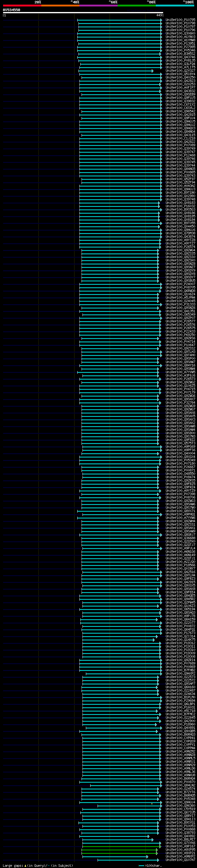Open the UniRef100_B3H5S2 hit label
The width and height of the screenshot is (197, 868).
pyautogui.click(x=180, y=54)
